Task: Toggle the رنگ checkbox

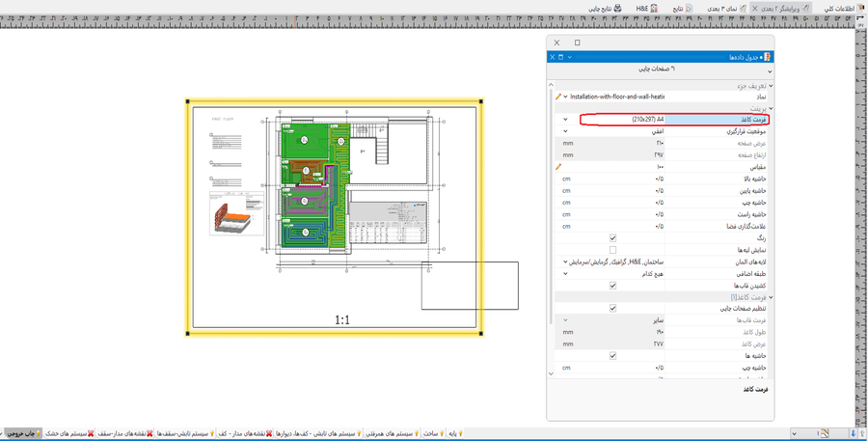Action: point(612,238)
